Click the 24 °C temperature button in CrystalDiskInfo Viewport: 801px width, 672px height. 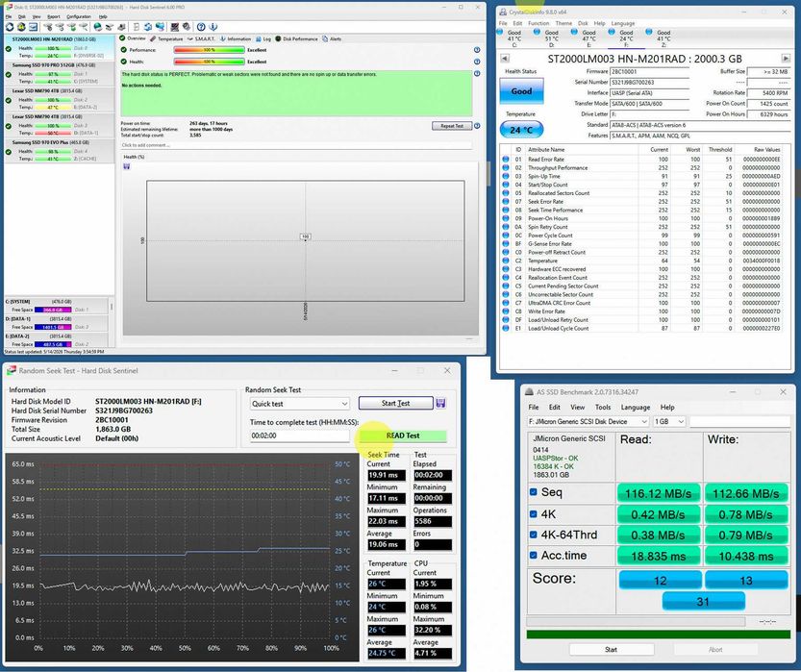[x=521, y=130]
